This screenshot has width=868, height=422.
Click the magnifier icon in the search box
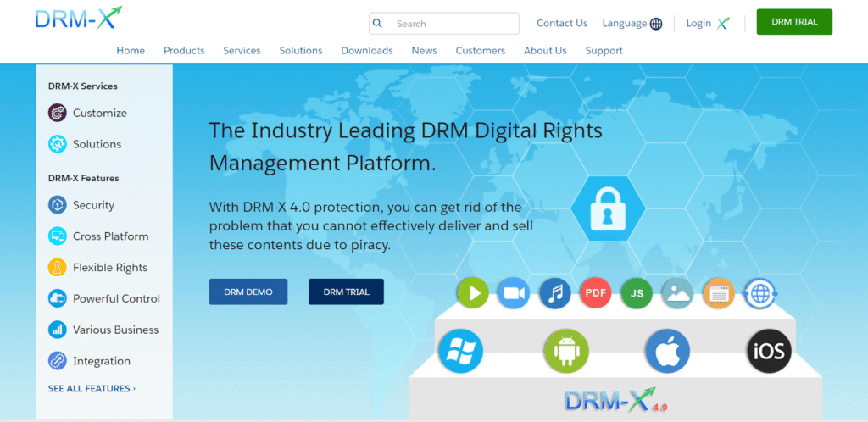(x=377, y=23)
